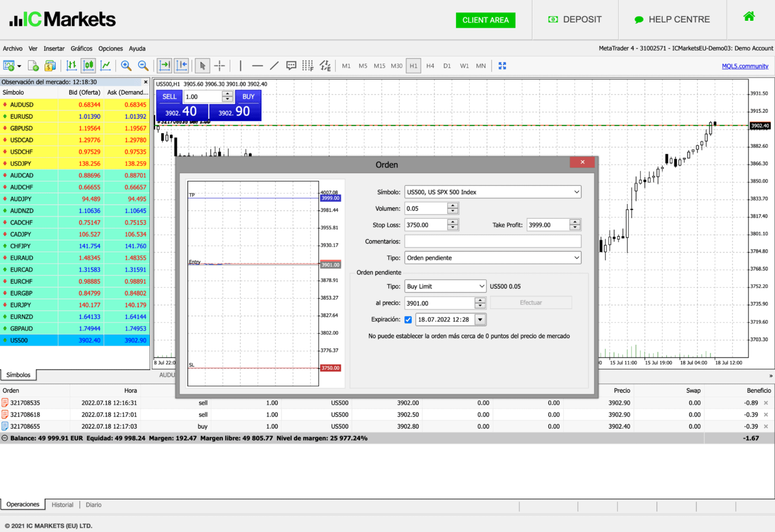Increase Volumen with stepper up arrow
775x532 pixels.
pyautogui.click(x=453, y=206)
